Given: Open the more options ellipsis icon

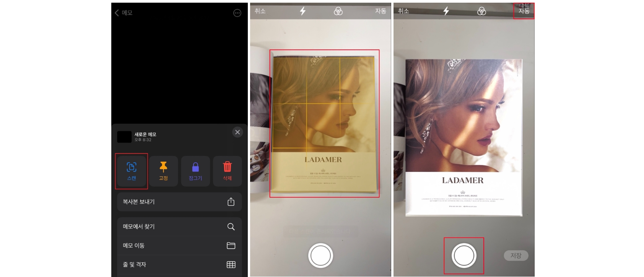Looking at the screenshot, I should click(x=237, y=13).
